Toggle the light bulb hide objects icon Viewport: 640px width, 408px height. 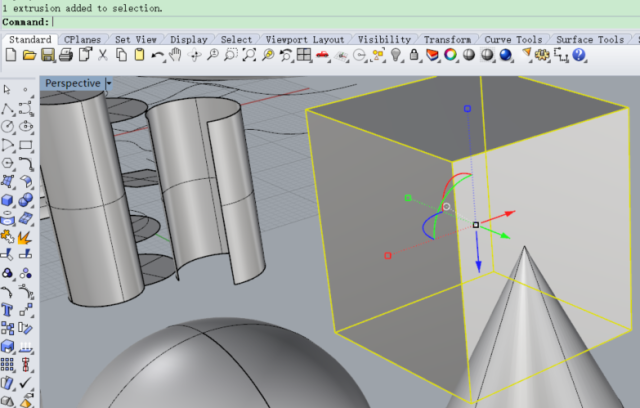[x=396, y=55]
